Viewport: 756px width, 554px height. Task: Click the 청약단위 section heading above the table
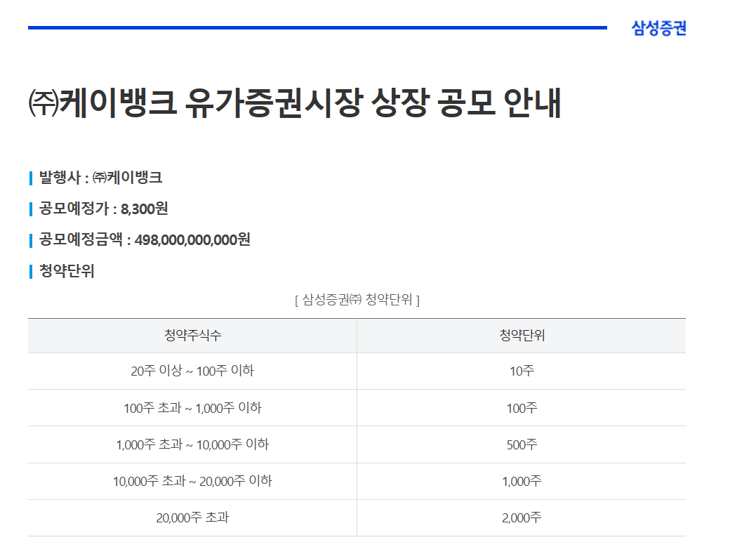[67, 270]
